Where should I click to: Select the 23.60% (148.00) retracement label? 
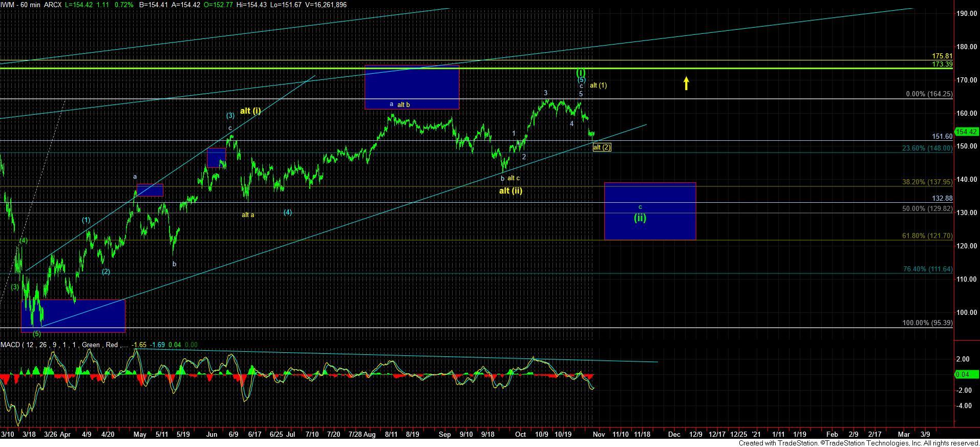tap(927, 148)
